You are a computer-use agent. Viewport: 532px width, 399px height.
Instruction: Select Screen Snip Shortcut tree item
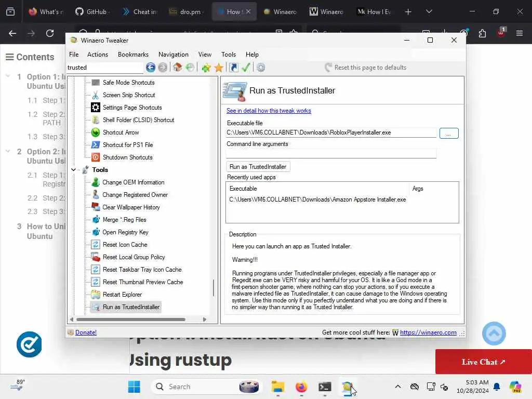coord(129,95)
